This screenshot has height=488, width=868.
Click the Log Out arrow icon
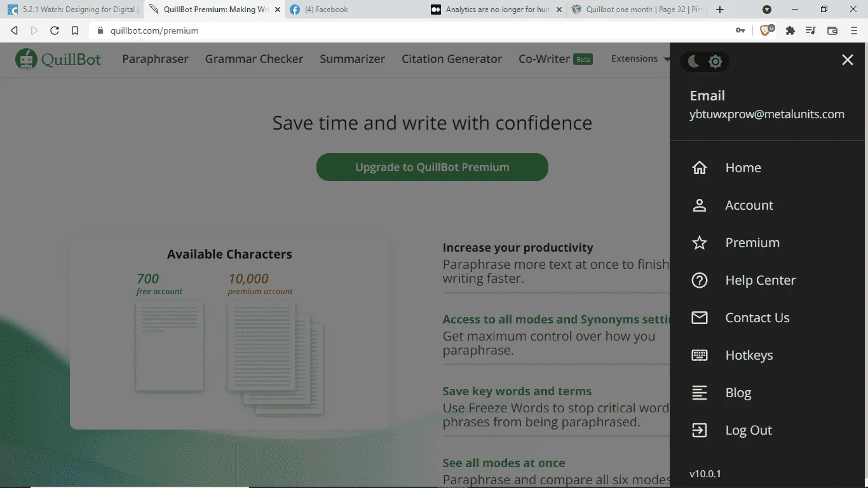pyautogui.click(x=700, y=430)
